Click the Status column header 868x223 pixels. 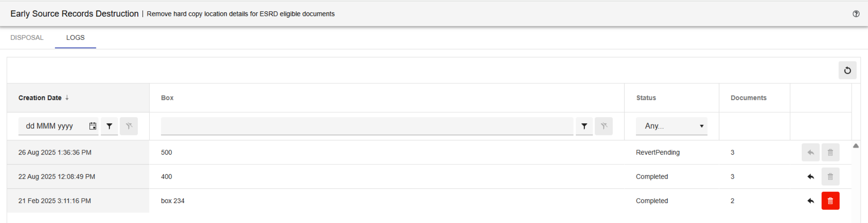point(646,98)
